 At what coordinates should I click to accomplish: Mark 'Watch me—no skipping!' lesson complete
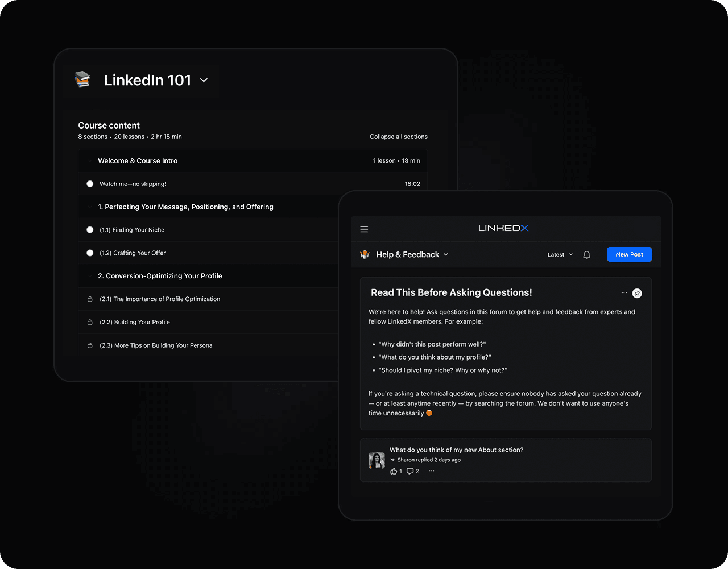point(90,184)
